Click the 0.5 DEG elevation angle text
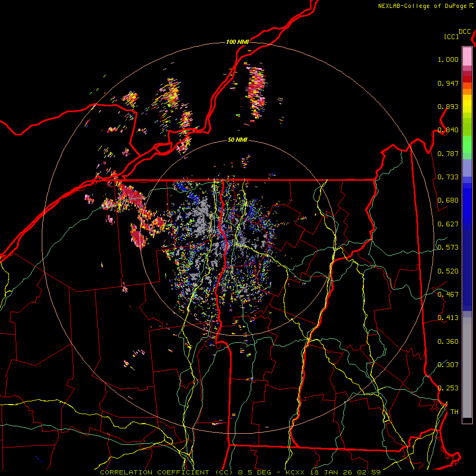This screenshot has height=476, width=476. click(x=255, y=472)
